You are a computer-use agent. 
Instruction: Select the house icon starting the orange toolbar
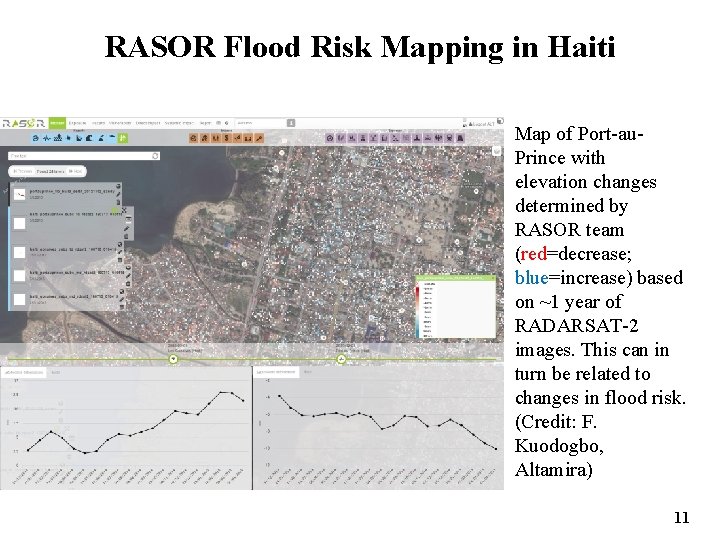point(193,138)
